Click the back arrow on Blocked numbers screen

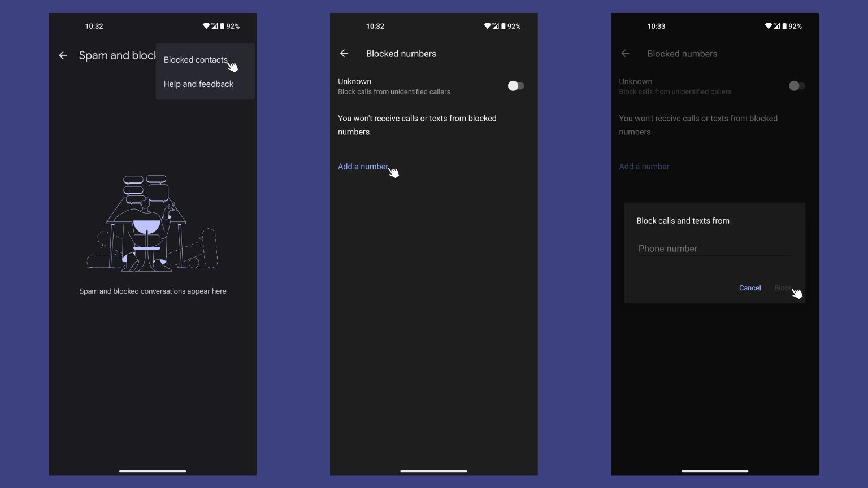pyautogui.click(x=344, y=53)
